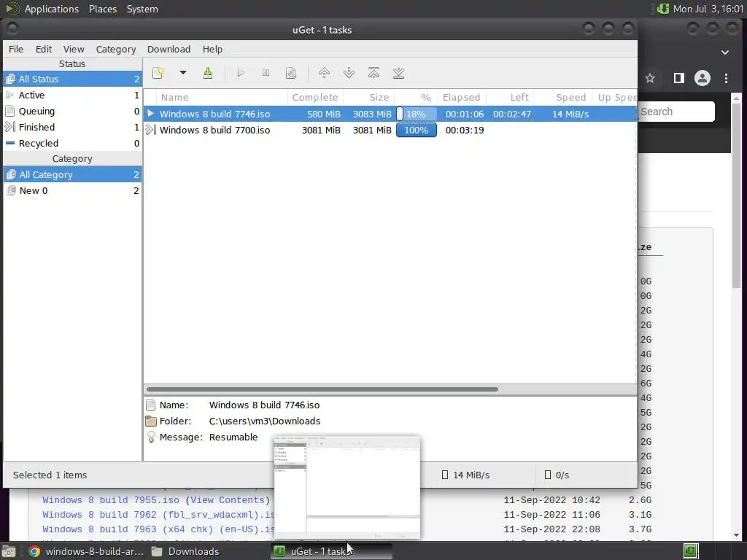Click the Set Runnable play icon
The height and width of the screenshot is (560, 747).
(x=241, y=73)
